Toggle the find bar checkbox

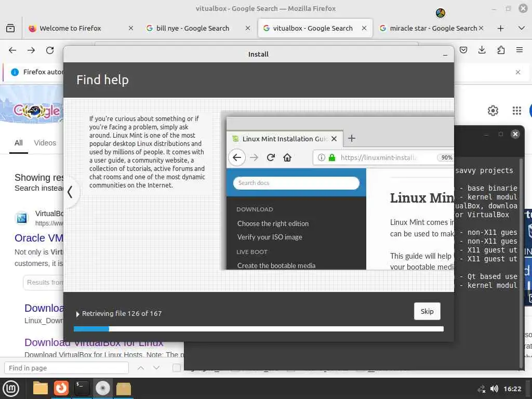177,368
